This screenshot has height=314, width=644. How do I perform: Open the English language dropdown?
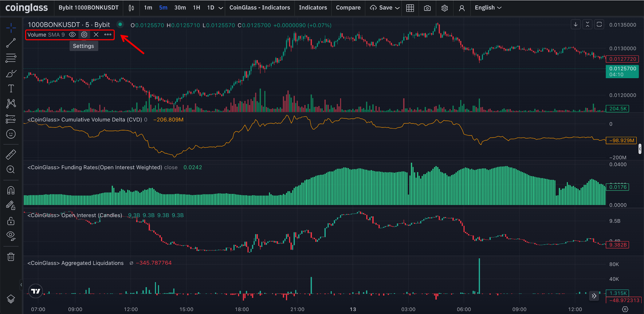(x=488, y=8)
